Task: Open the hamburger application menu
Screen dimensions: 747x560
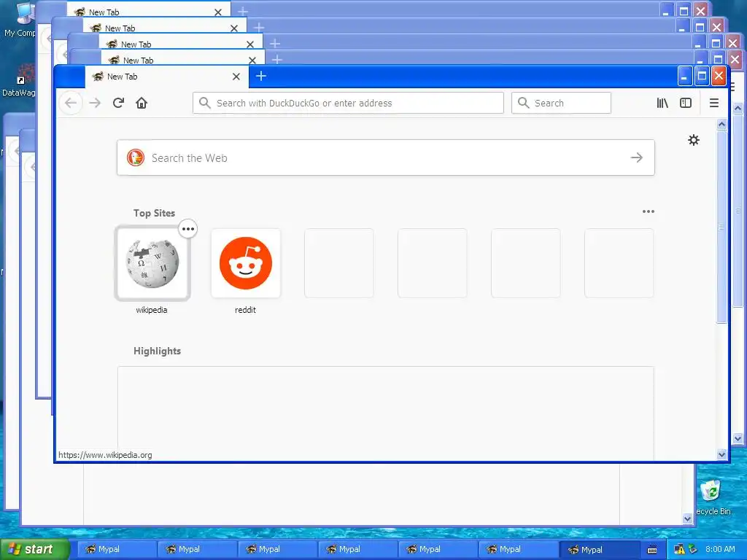Action: (x=713, y=103)
